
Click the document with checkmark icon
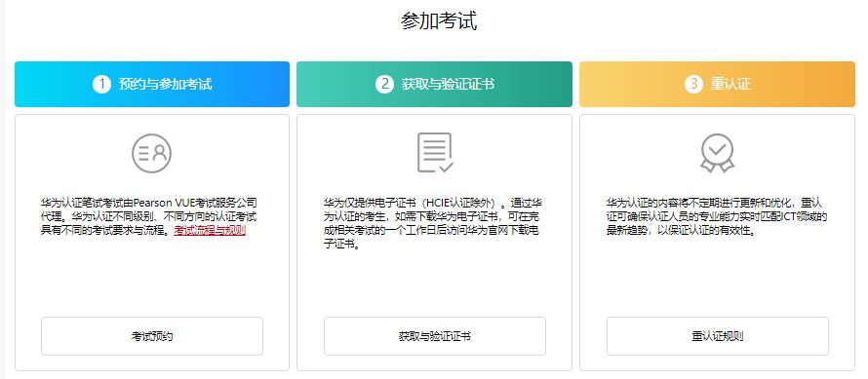point(435,153)
